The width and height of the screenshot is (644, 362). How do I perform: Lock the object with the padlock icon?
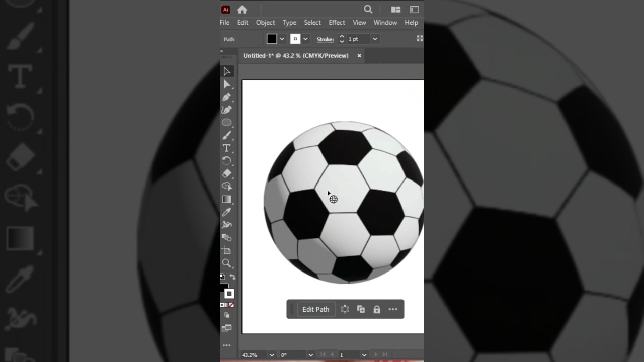pyautogui.click(x=377, y=309)
